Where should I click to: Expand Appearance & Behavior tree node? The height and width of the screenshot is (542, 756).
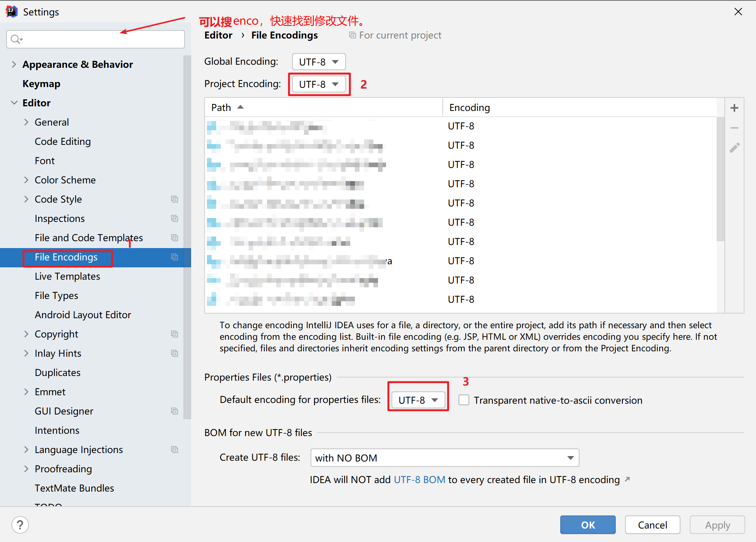click(14, 64)
